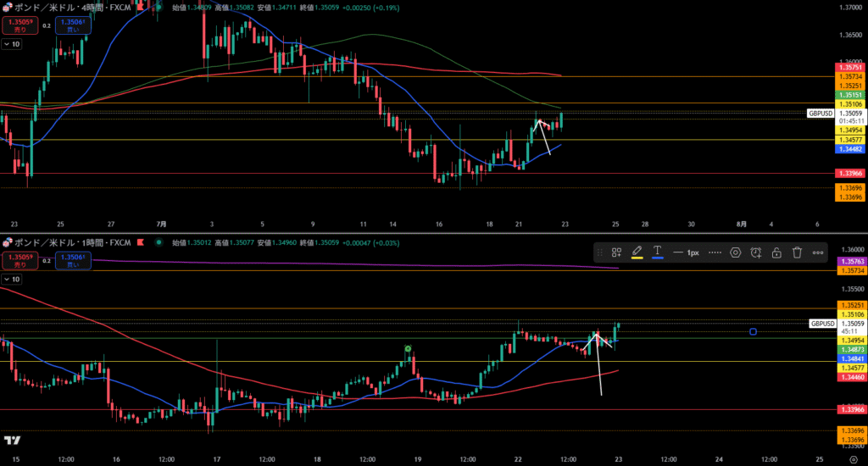This screenshot has width=868, height=466.
Task: Open the dotted line style dropdown
Action: (715, 252)
